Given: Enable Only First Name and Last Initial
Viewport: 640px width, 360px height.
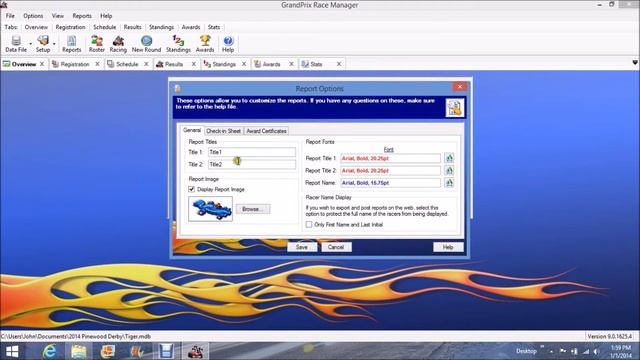Looking at the screenshot, I should pyautogui.click(x=309, y=224).
